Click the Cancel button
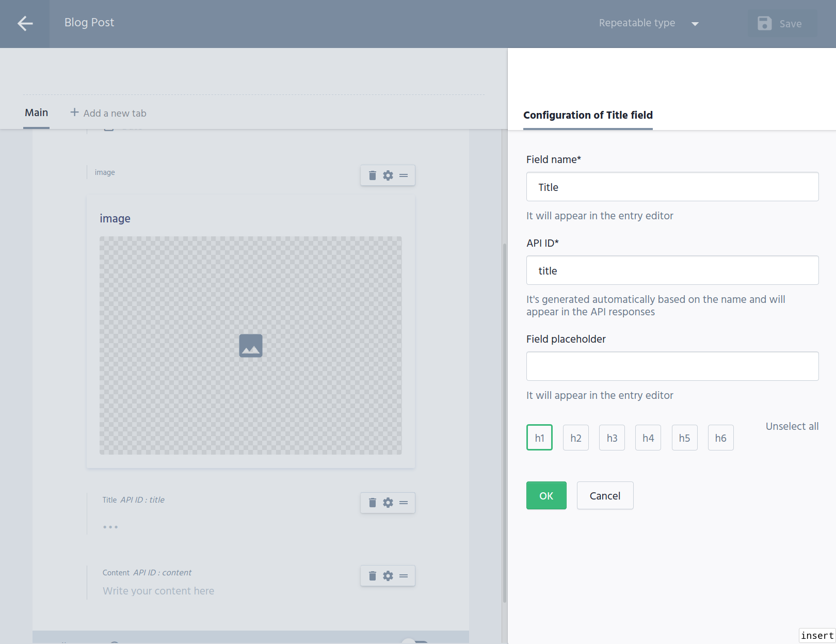The image size is (836, 644). 605,495
